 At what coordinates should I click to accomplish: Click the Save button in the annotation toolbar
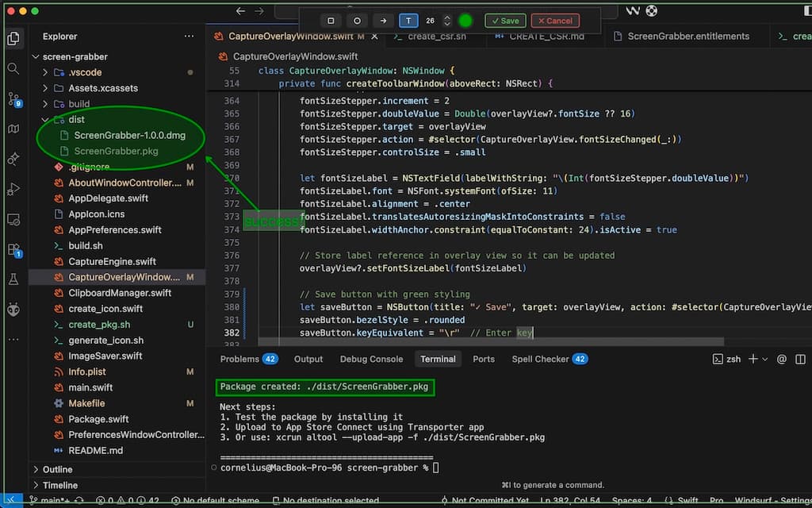[x=505, y=21]
